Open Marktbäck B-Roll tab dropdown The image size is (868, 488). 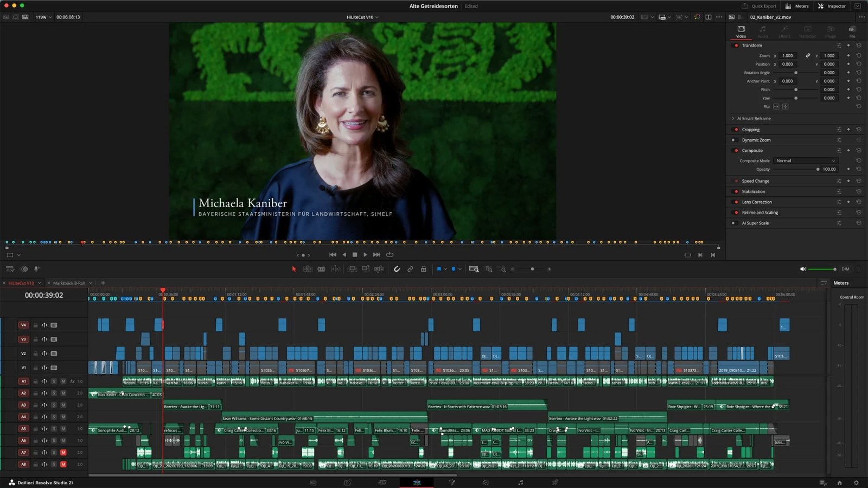(91, 283)
